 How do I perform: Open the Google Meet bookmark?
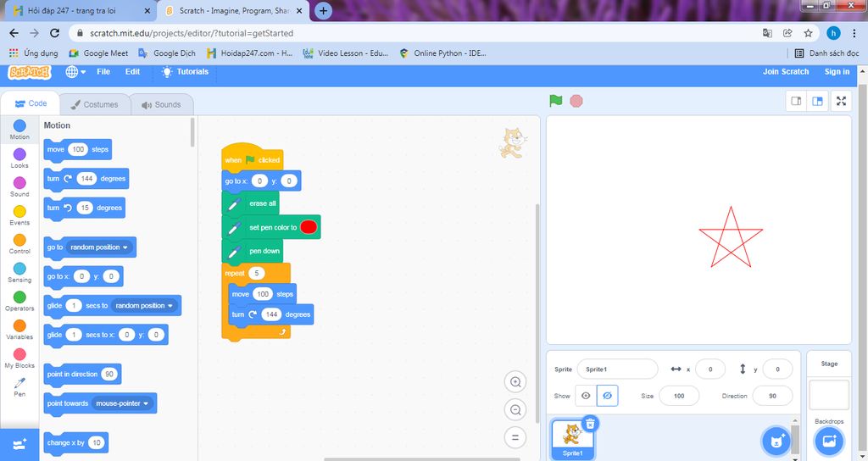click(98, 53)
